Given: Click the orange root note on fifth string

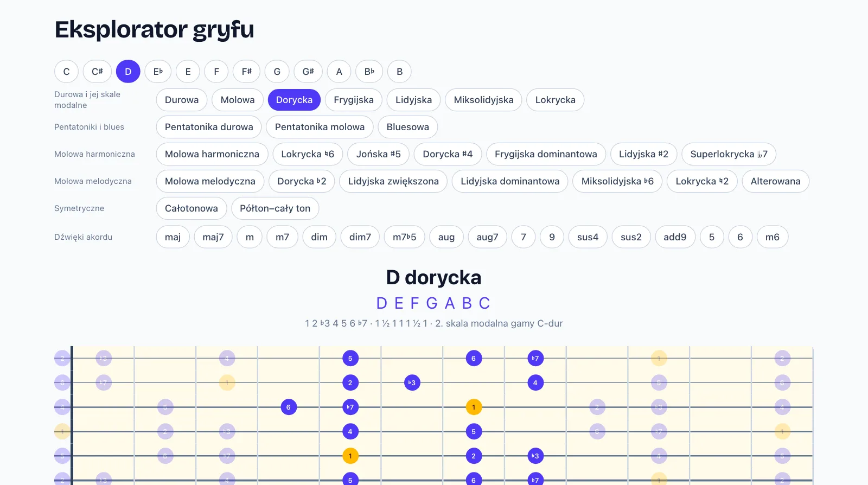Looking at the screenshot, I should (x=350, y=456).
